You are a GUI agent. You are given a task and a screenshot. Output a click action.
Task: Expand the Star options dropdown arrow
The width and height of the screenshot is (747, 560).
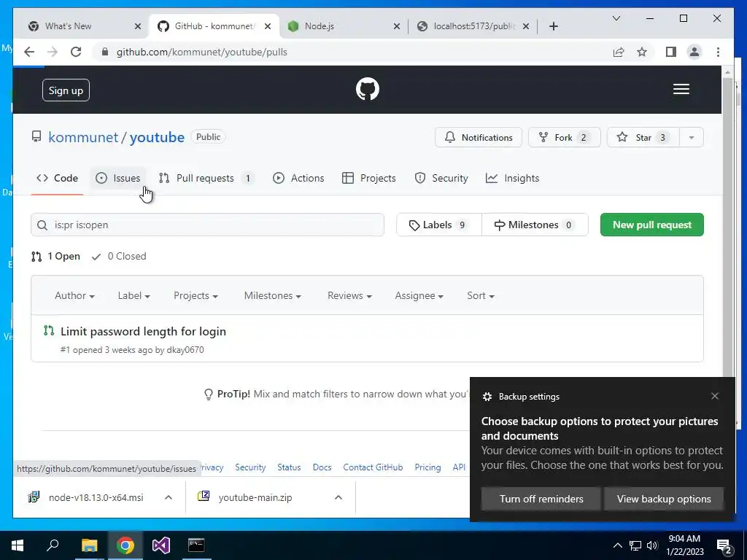(x=692, y=138)
